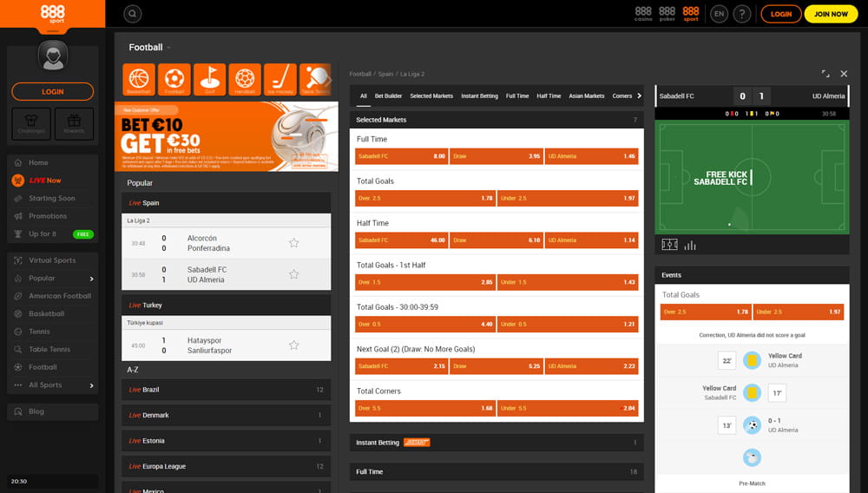The image size is (868, 493).
Task: Open the Challenges shirt icon
Action: point(31,123)
